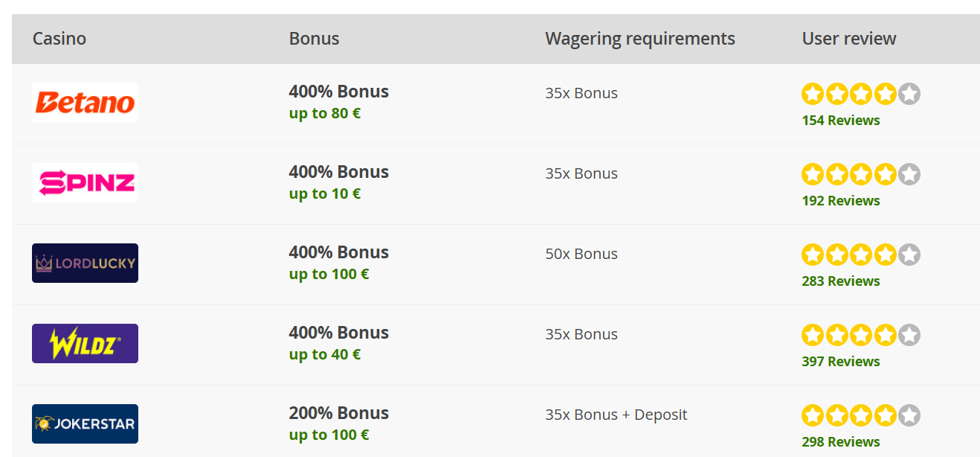Click Betano's star rating

click(861, 94)
